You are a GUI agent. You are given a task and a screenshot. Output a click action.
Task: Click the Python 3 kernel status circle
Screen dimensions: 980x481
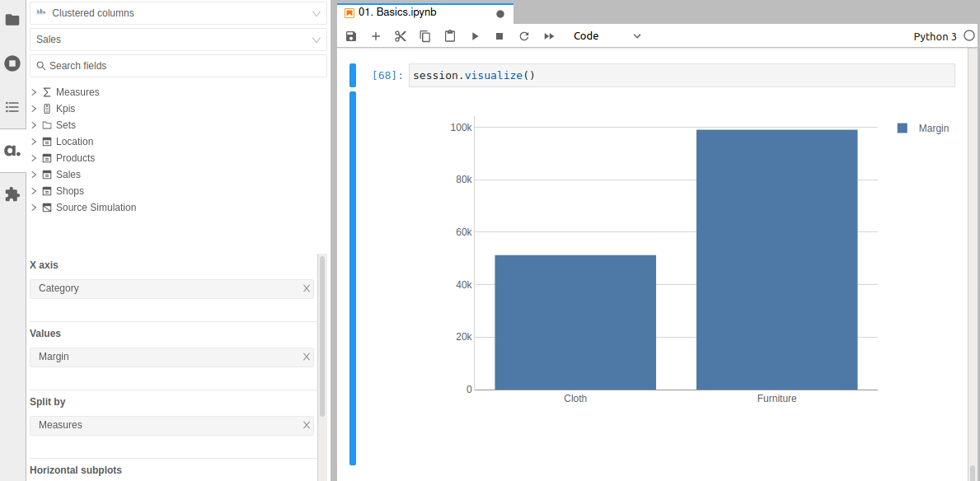click(969, 36)
